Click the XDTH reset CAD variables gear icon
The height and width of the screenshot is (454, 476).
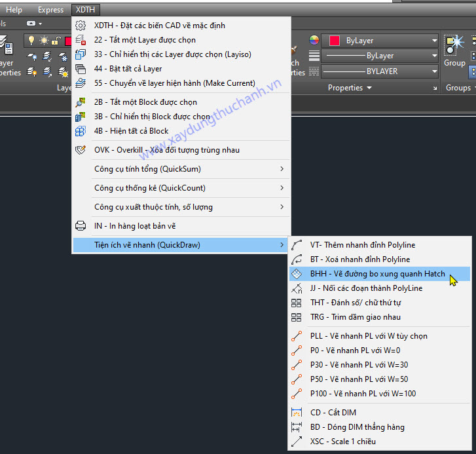coord(81,26)
